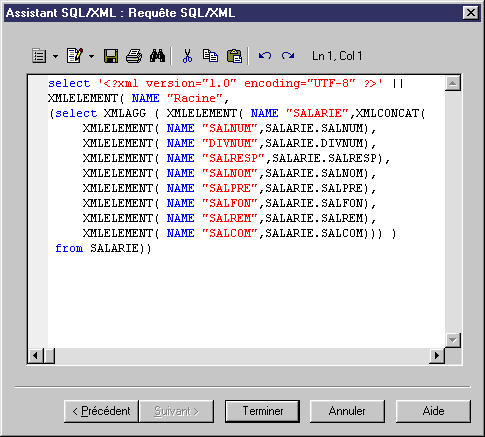Viewport: 485px width, 437px height.
Task: Copy the selected text icon
Action: point(211,56)
